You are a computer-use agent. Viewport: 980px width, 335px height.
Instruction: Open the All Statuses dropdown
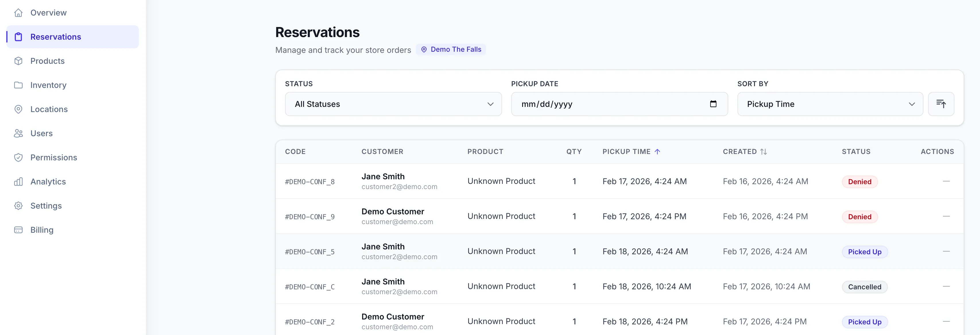(393, 104)
